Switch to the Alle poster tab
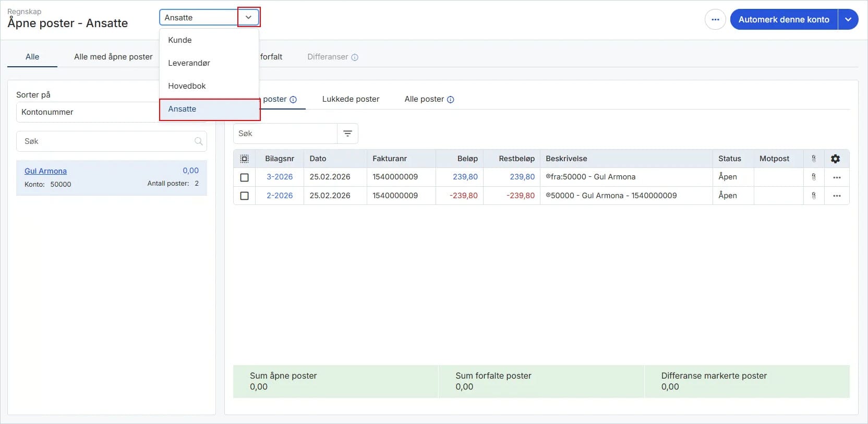This screenshot has height=424, width=868. 424,99
